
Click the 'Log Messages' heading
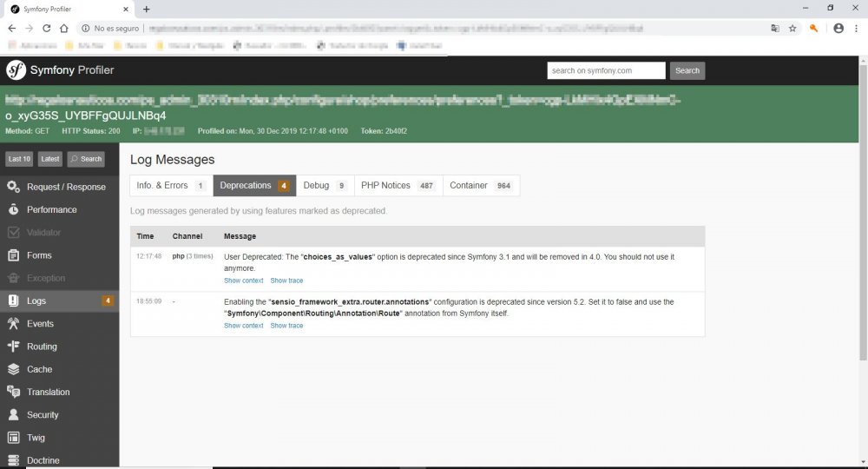coord(172,160)
